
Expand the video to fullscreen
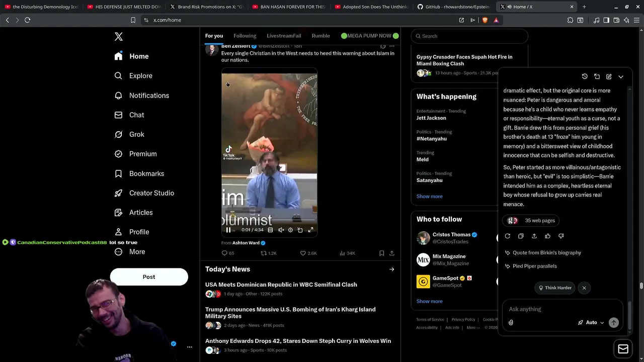coord(310,230)
